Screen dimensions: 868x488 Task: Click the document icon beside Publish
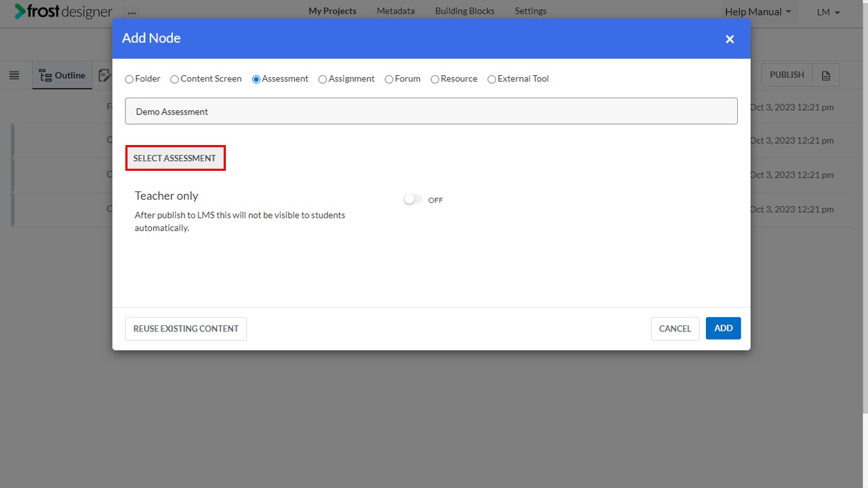826,75
